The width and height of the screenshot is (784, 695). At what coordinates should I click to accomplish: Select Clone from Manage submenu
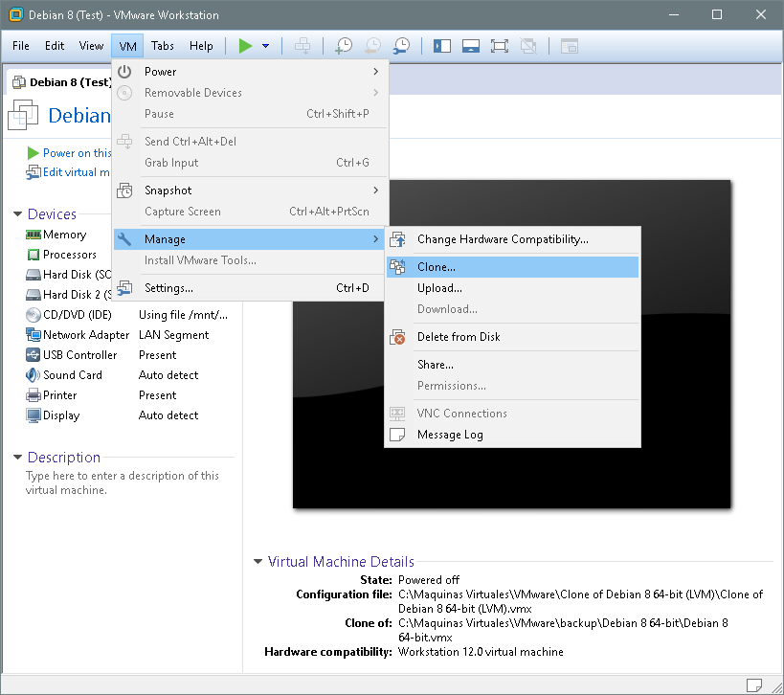pyautogui.click(x=512, y=267)
